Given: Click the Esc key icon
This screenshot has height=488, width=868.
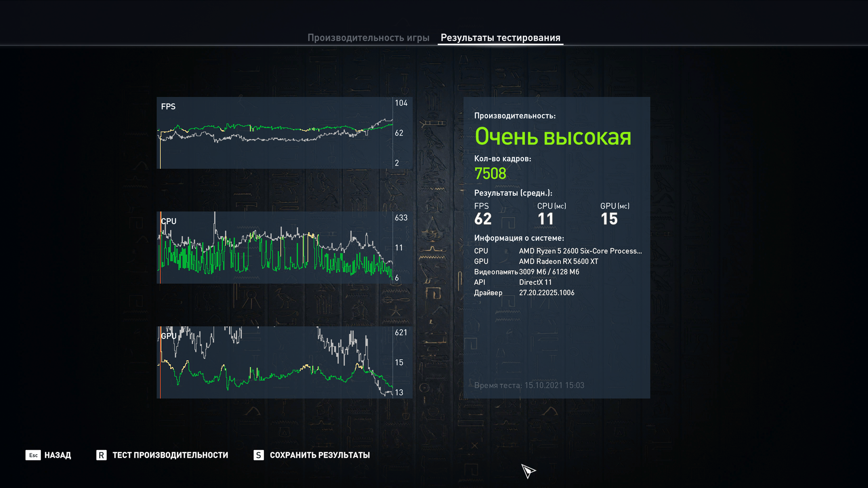Looking at the screenshot, I should (x=33, y=455).
